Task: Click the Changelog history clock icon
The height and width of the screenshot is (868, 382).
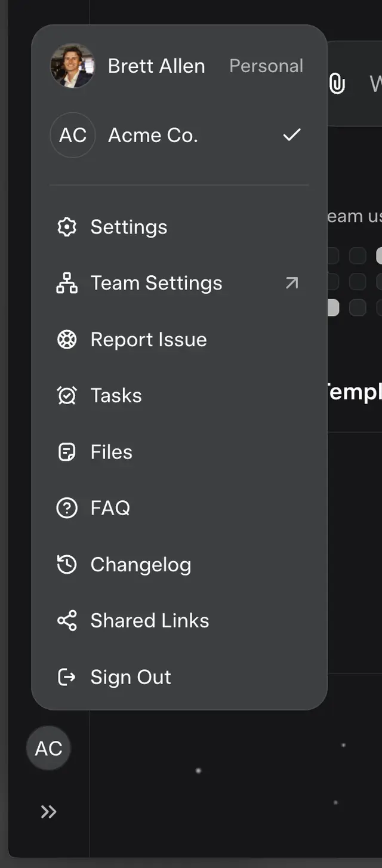Action: tap(67, 564)
